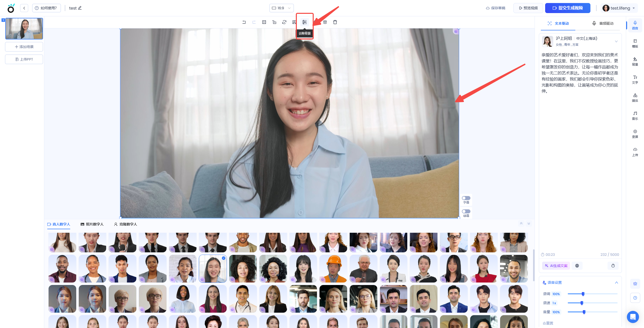
Task: Delete selected element with trash icon
Action: click(x=335, y=22)
